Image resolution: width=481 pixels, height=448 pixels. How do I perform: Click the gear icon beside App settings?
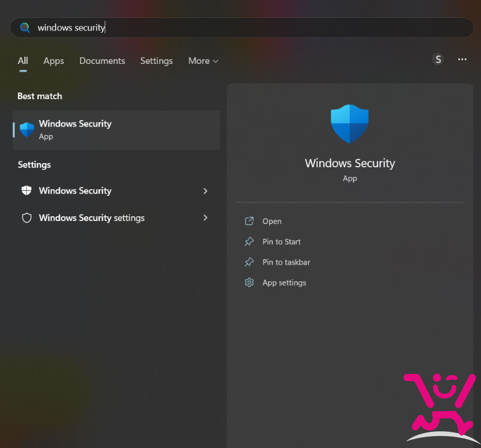249,283
